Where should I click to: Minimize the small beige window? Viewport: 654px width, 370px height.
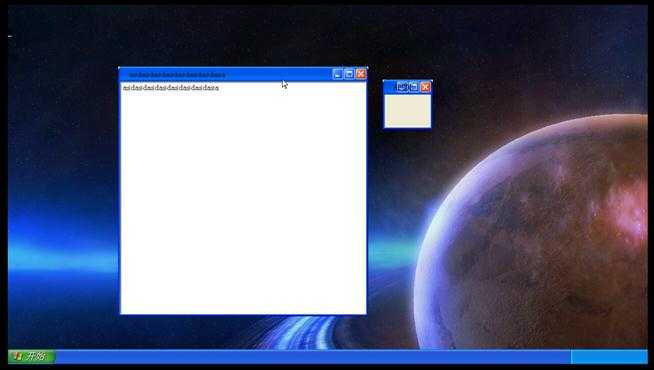coord(402,87)
